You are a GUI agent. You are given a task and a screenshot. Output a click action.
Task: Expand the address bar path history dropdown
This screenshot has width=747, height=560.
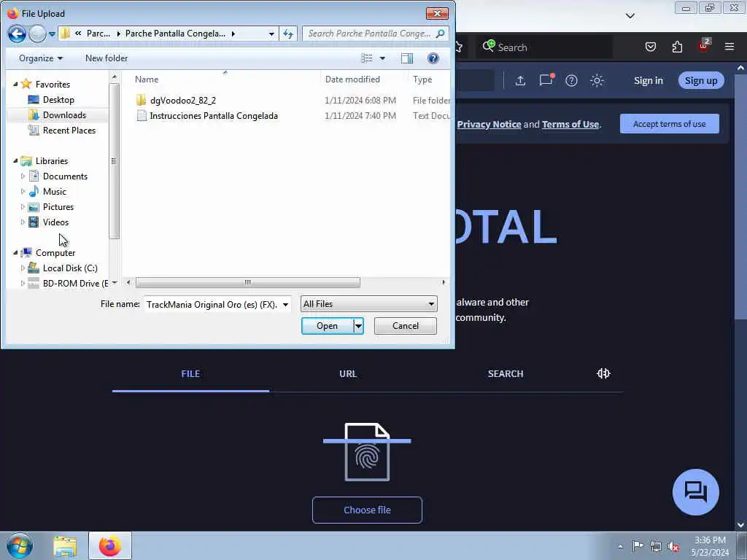click(271, 34)
